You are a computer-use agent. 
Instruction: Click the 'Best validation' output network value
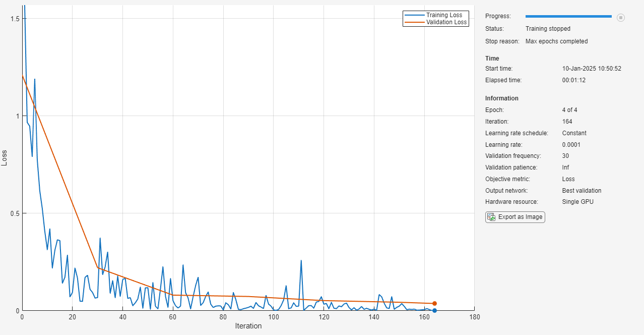(582, 191)
